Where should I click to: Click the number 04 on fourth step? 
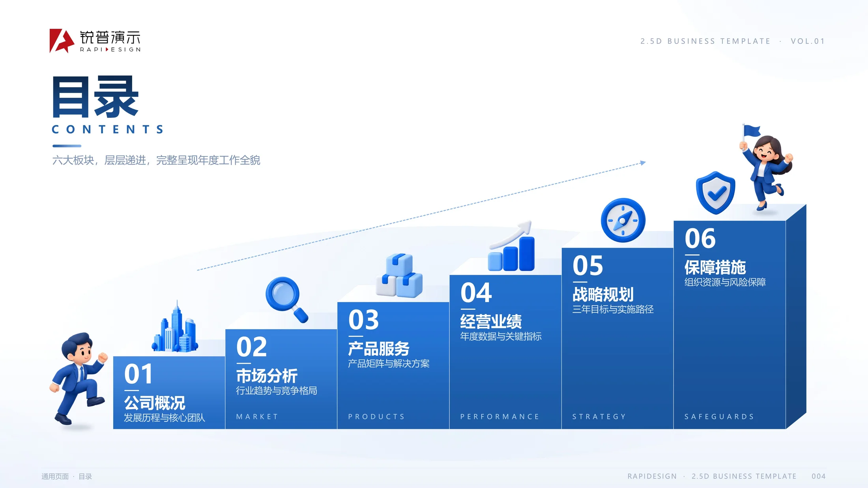click(476, 292)
